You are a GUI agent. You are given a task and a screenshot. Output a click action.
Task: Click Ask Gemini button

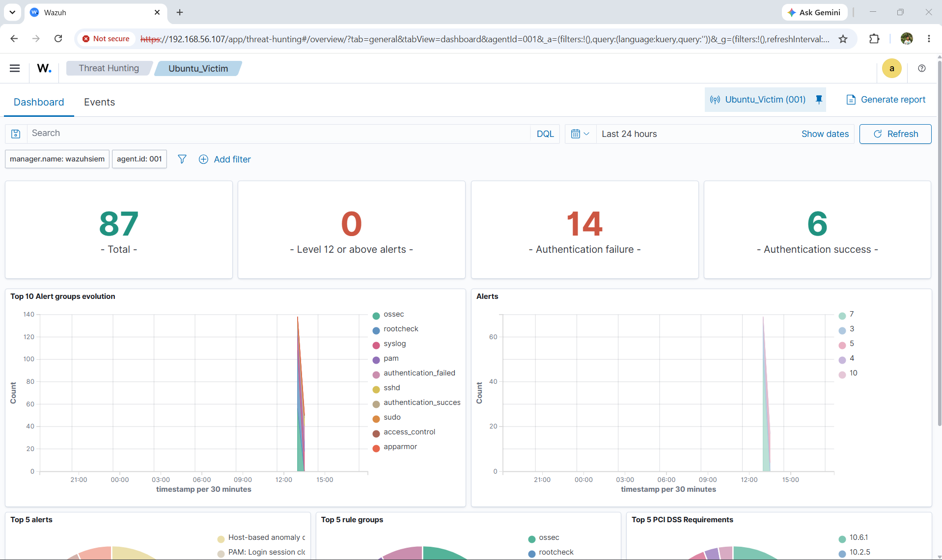click(x=814, y=12)
